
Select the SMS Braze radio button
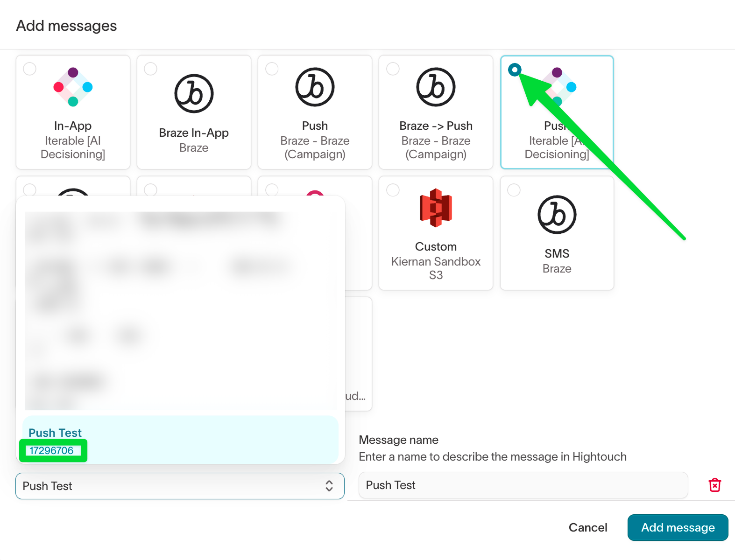(514, 190)
